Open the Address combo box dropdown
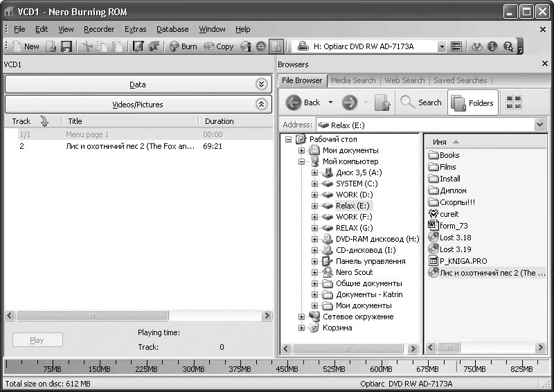This screenshot has width=554, height=392. coord(540,125)
